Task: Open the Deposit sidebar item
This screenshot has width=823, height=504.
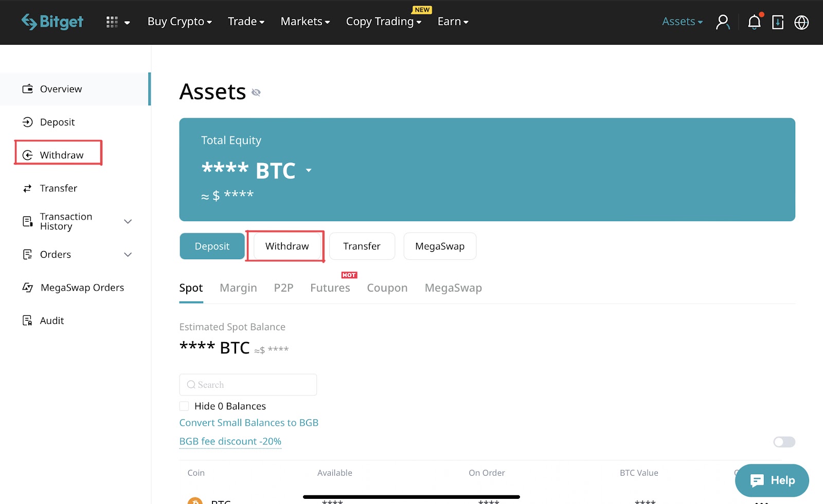Action: pos(57,122)
